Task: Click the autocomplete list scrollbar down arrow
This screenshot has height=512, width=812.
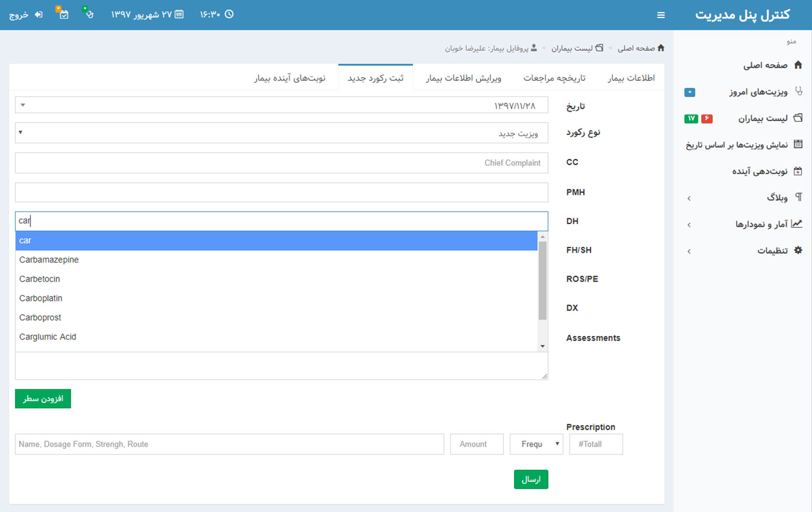Action: pos(543,346)
